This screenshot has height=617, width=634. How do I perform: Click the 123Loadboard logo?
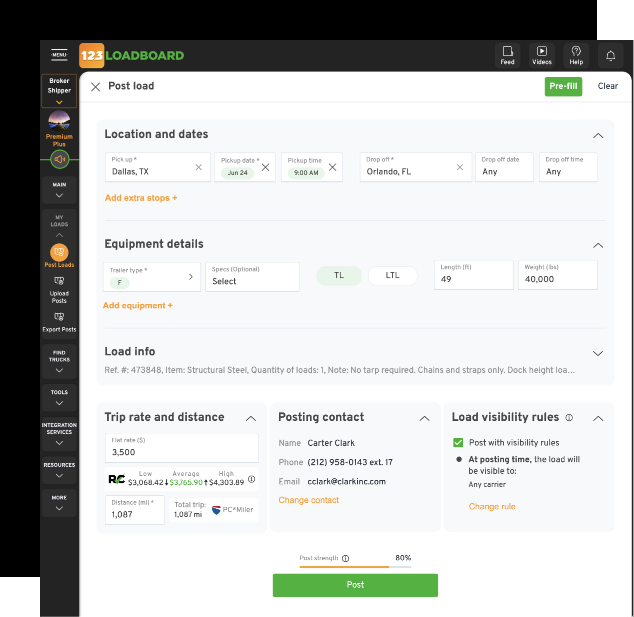click(x=131, y=55)
